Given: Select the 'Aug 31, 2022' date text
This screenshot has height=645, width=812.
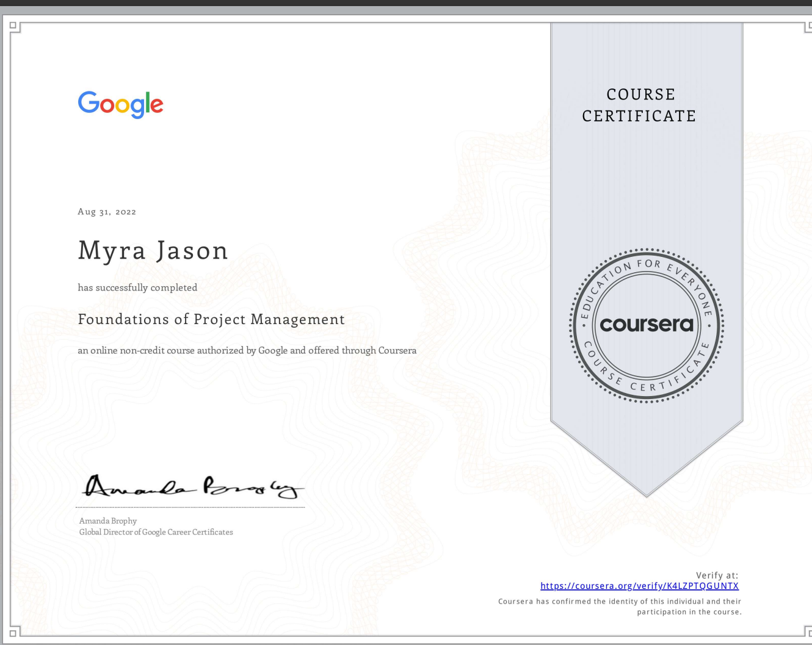Looking at the screenshot, I should click(107, 212).
